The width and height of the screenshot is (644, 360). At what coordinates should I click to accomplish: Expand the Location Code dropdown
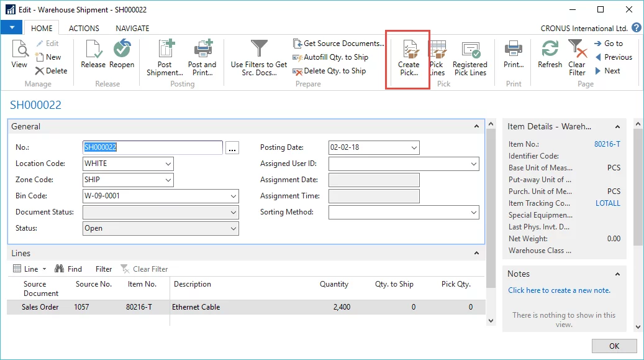click(x=168, y=164)
